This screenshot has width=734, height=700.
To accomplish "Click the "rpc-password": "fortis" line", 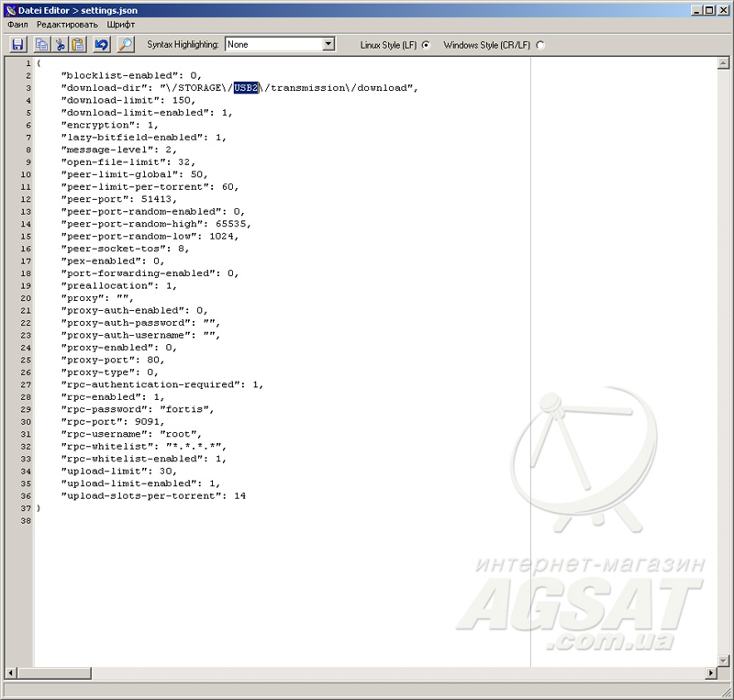I will click(138, 409).
